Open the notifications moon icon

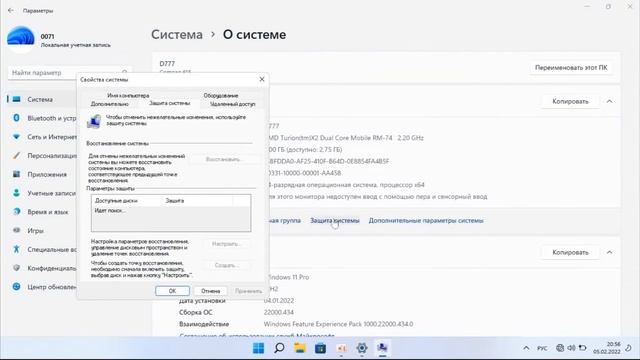629,348
